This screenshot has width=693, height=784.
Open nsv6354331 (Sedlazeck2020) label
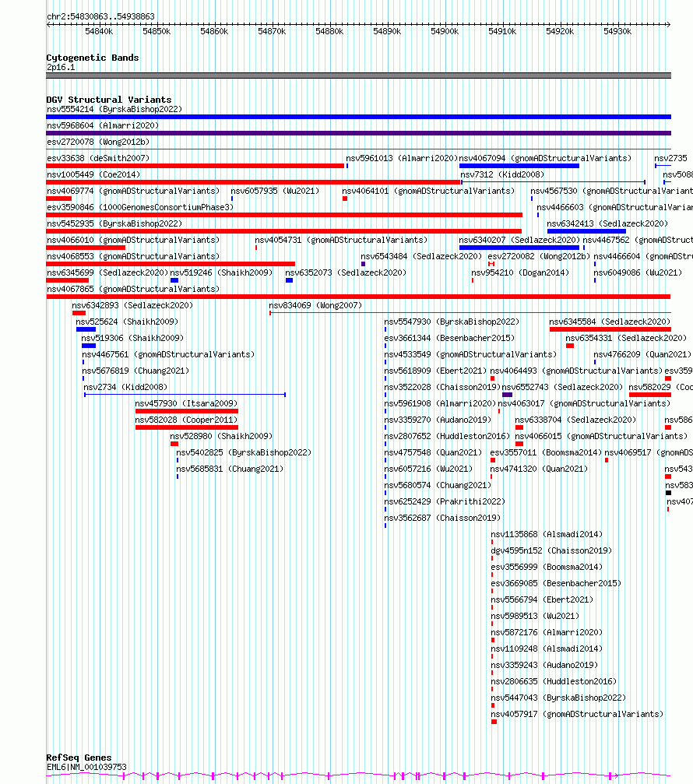627,338
